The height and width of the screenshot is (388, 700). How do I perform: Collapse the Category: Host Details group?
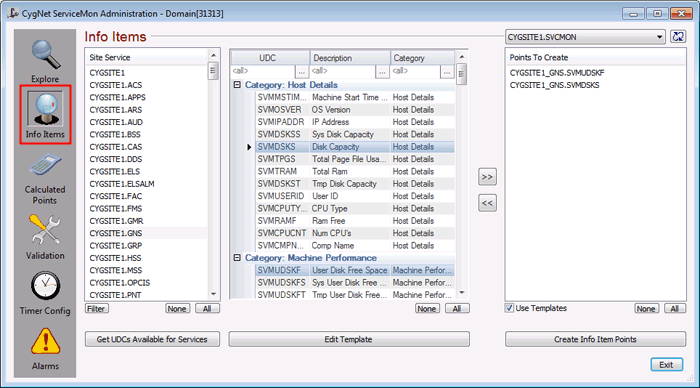click(x=237, y=85)
